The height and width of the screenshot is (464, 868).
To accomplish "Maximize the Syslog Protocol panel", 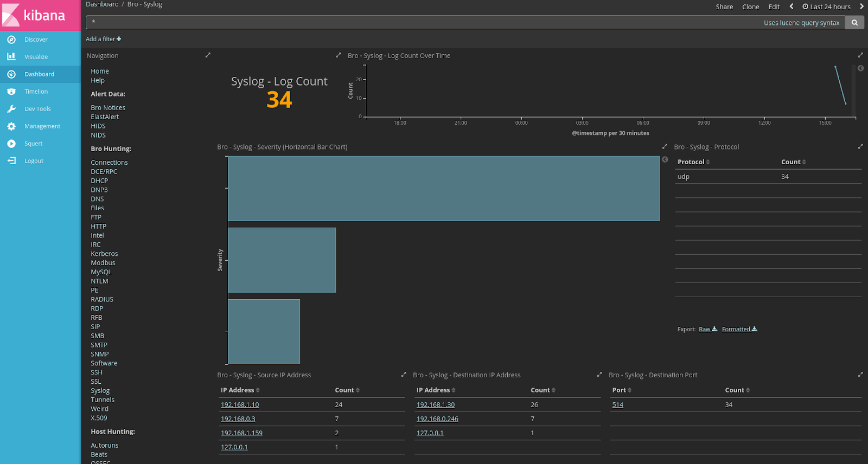I will (x=860, y=146).
